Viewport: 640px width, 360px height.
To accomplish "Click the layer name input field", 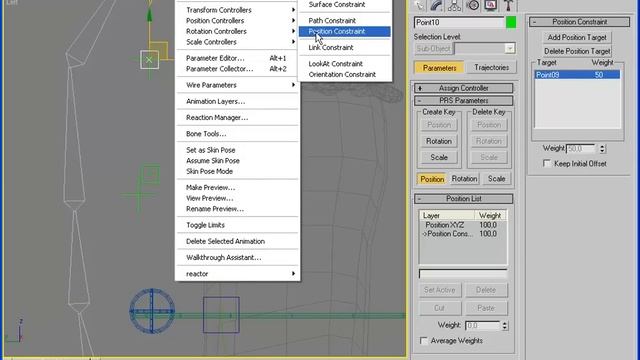I will click(463, 274).
